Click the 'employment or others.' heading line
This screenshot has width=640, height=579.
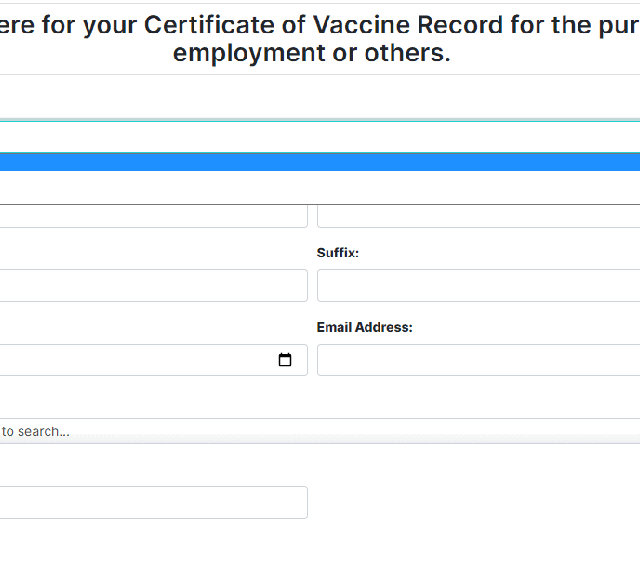[311, 53]
